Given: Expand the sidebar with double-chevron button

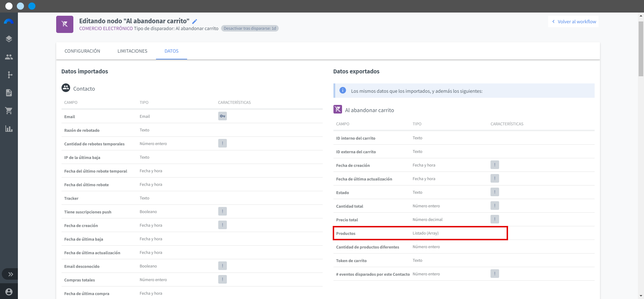Looking at the screenshot, I should (11, 274).
